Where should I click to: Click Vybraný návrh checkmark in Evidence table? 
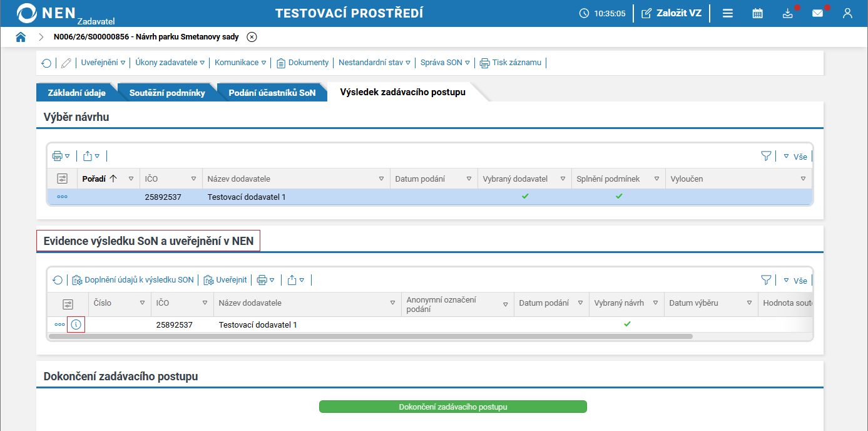[627, 324]
